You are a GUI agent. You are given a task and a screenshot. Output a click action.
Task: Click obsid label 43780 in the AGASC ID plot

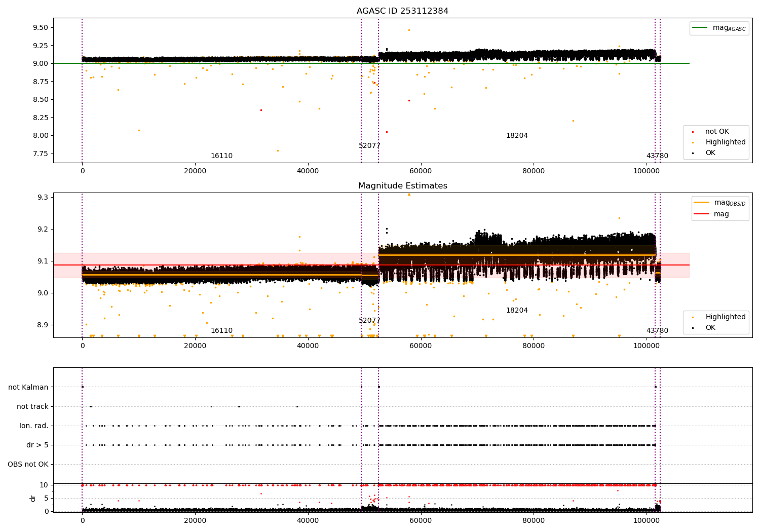(x=657, y=156)
